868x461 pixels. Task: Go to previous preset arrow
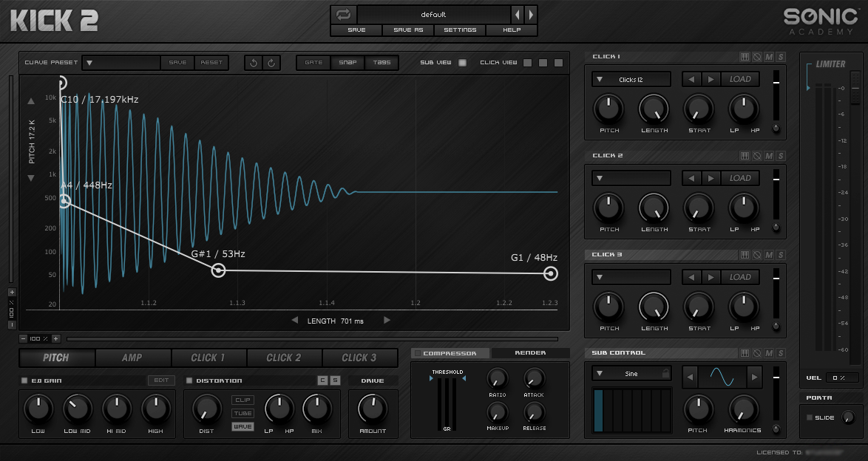(518, 14)
